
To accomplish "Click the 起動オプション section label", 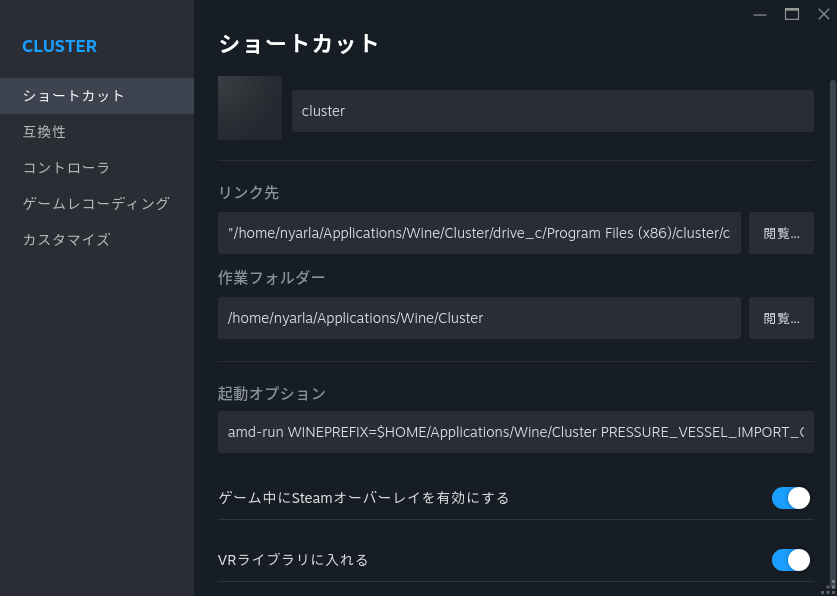I will tap(272, 394).
